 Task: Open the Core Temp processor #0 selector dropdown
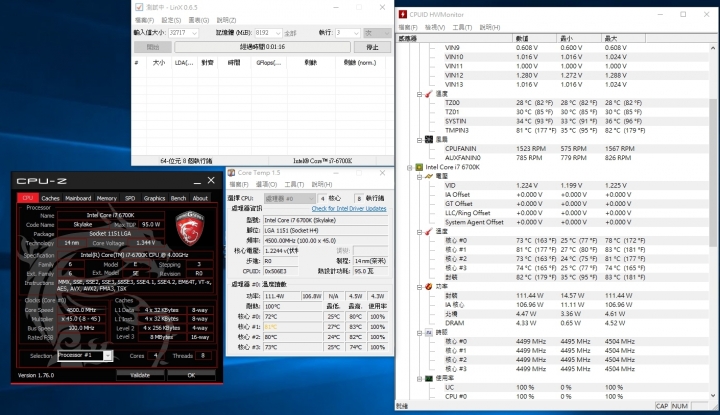[311, 198]
